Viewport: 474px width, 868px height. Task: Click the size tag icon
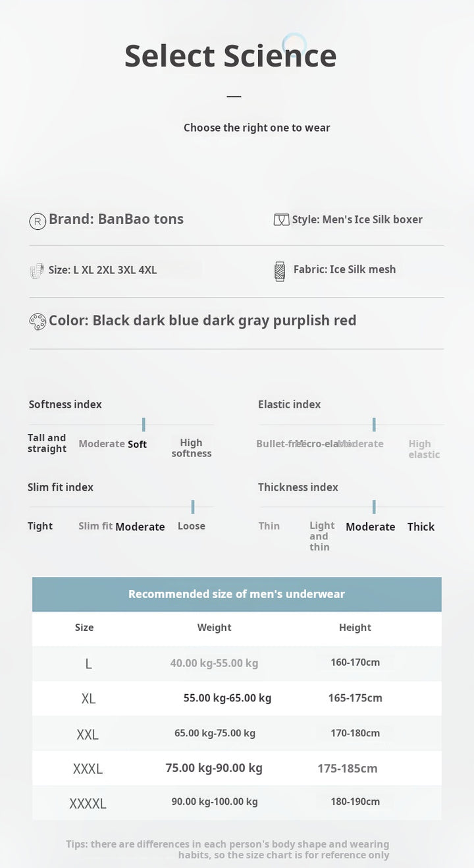coord(37,270)
